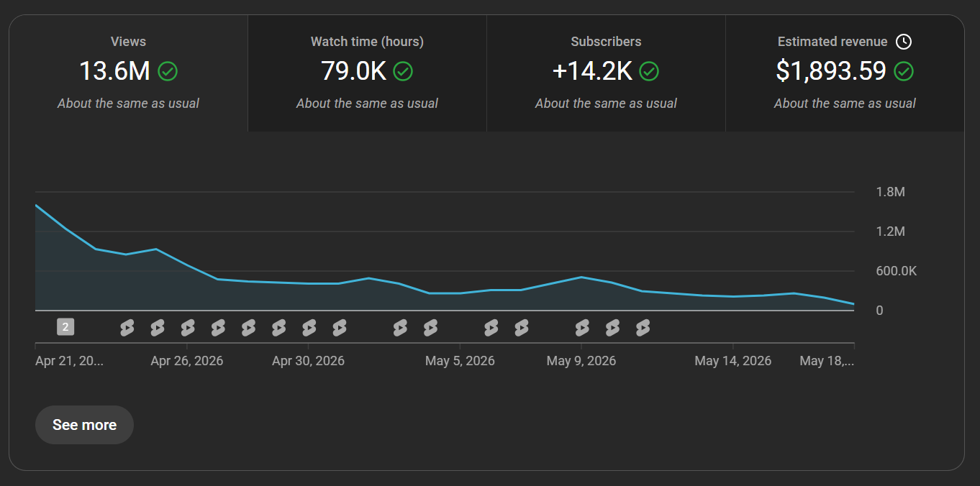Click the 79.0K watch time value
The height and width of the screenshot is (486, 980).
pyautogui.click(x=353, y=71)
